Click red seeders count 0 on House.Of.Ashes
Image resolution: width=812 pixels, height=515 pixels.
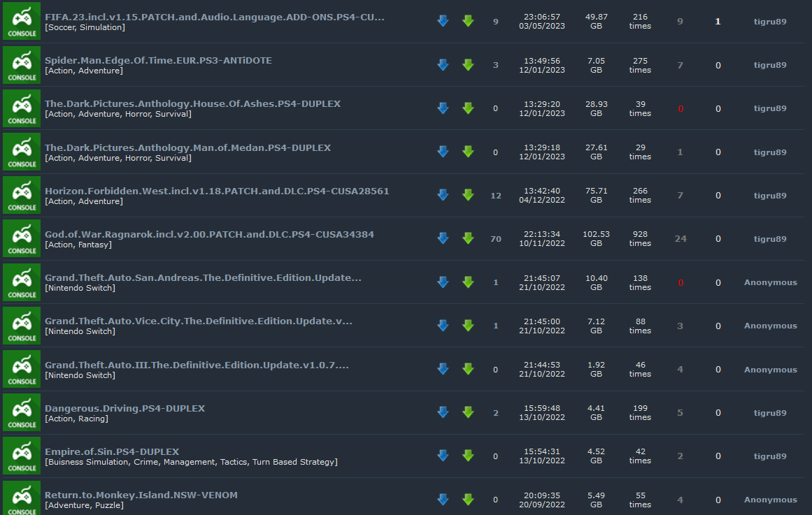(681, 109)
